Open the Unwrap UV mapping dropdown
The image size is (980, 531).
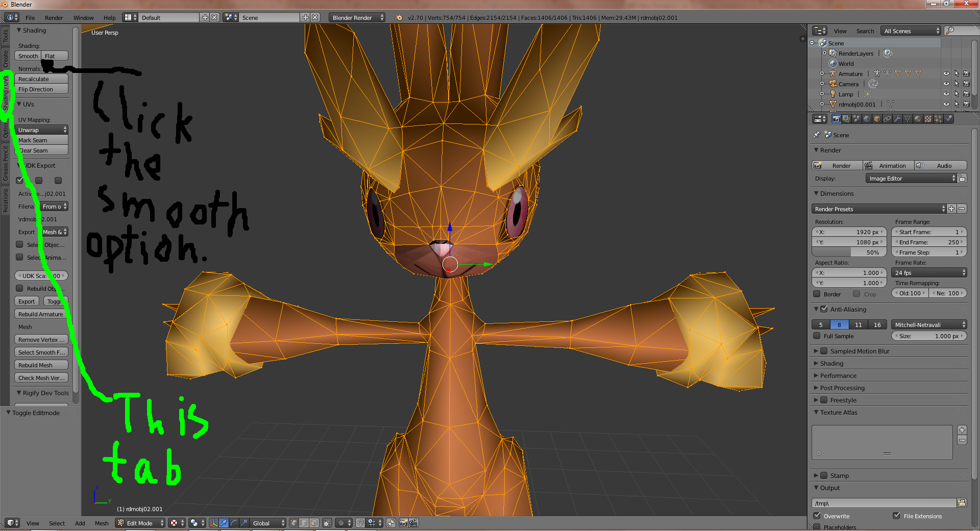pyautogui.click(x=42, y=130)
